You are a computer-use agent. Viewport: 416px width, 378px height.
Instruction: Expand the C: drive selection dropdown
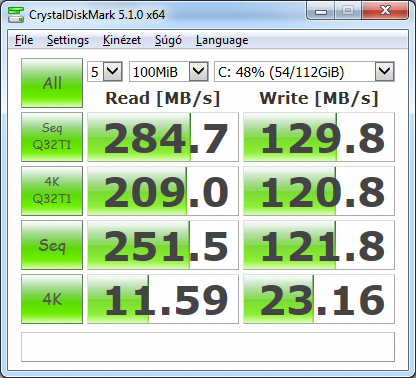tap(385, 71)
